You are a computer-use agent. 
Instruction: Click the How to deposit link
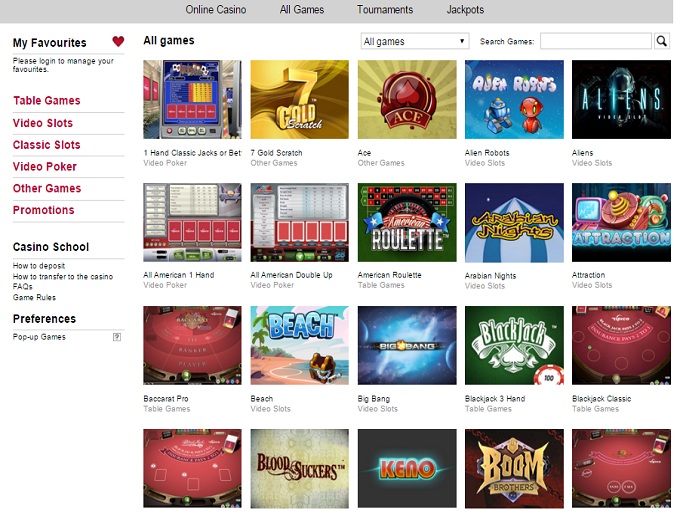pos(39,266)
